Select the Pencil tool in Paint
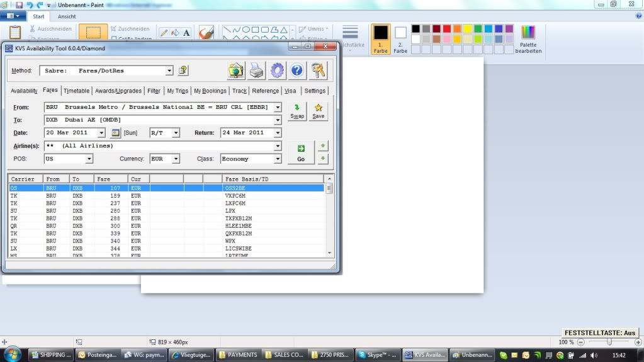Image resolution: width=644 pixels, height=362 pixels. (164, 33)
